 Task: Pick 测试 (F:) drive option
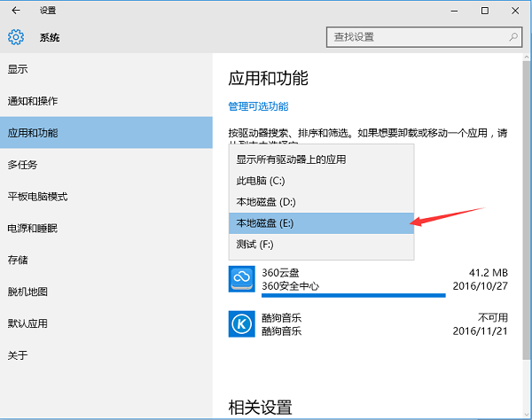coord(255,245)
